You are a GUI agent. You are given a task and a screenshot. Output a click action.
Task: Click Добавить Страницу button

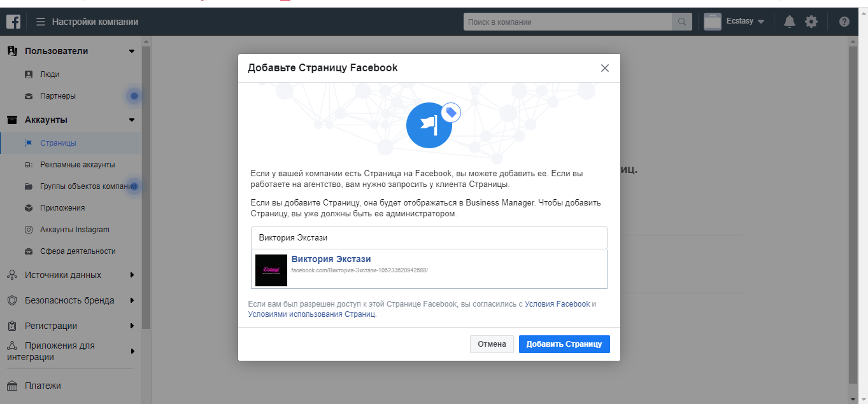tap(564, 344)
